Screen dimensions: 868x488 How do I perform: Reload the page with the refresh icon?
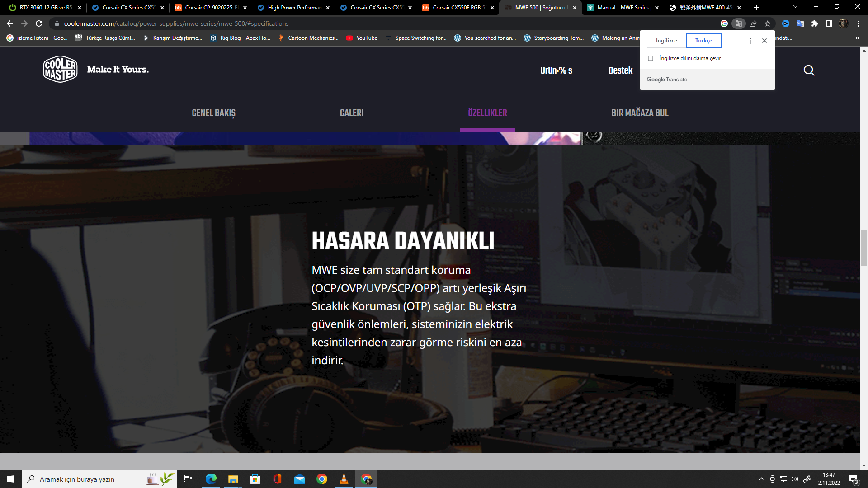(39, 23)
